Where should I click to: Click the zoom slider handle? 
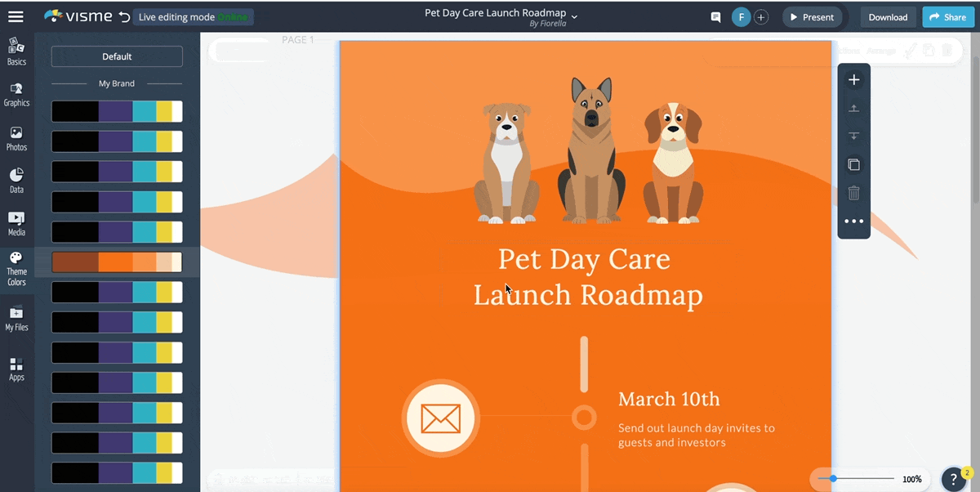(x=832, y=479)
